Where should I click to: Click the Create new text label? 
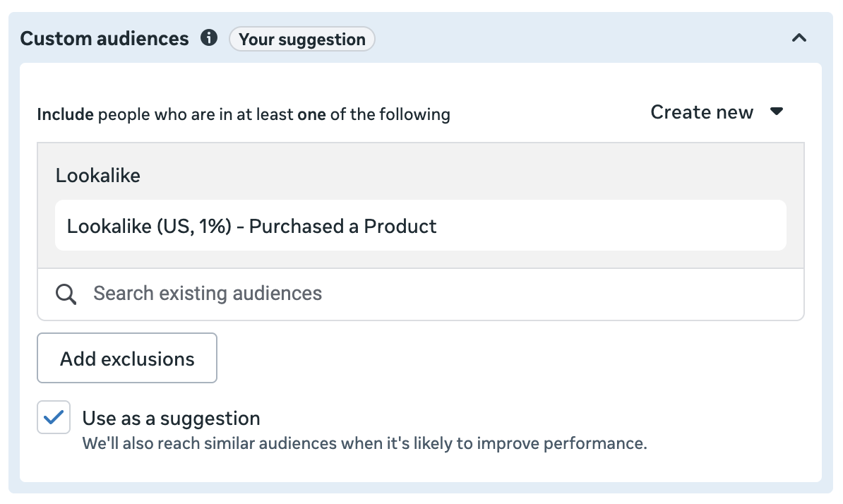click(702, 112)
